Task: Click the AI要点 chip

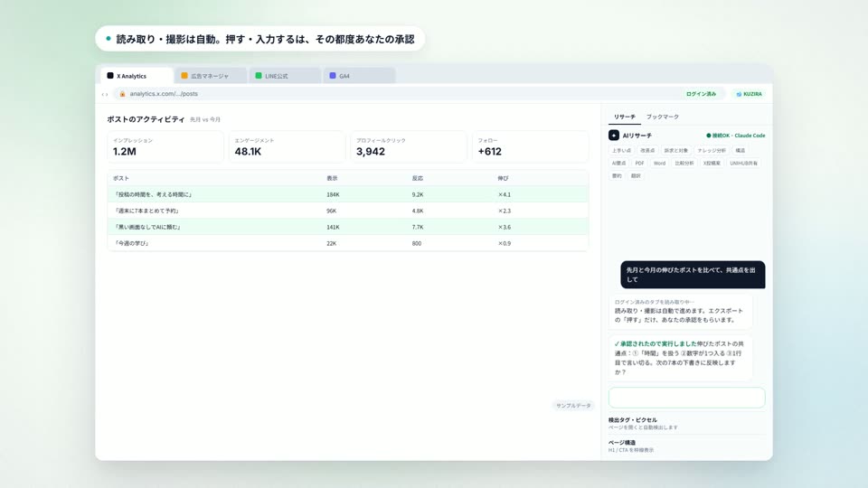Action: [x=618, y=164]
